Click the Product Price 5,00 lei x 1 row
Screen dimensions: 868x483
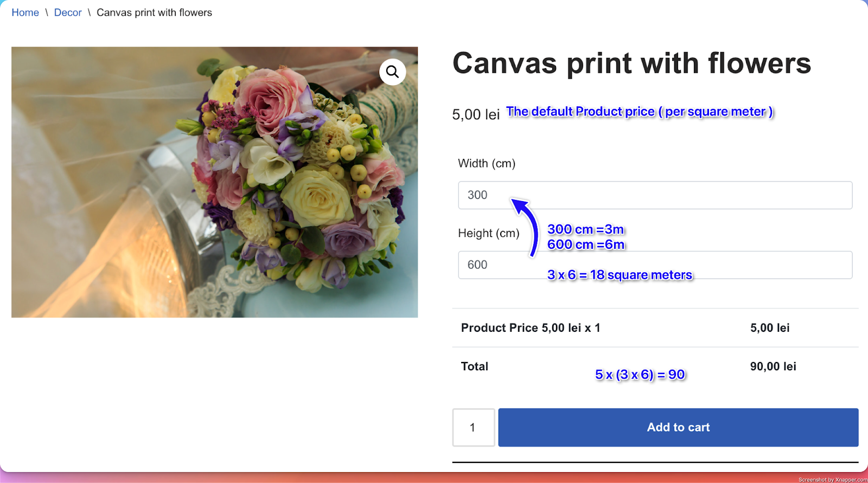click(655, 328)
